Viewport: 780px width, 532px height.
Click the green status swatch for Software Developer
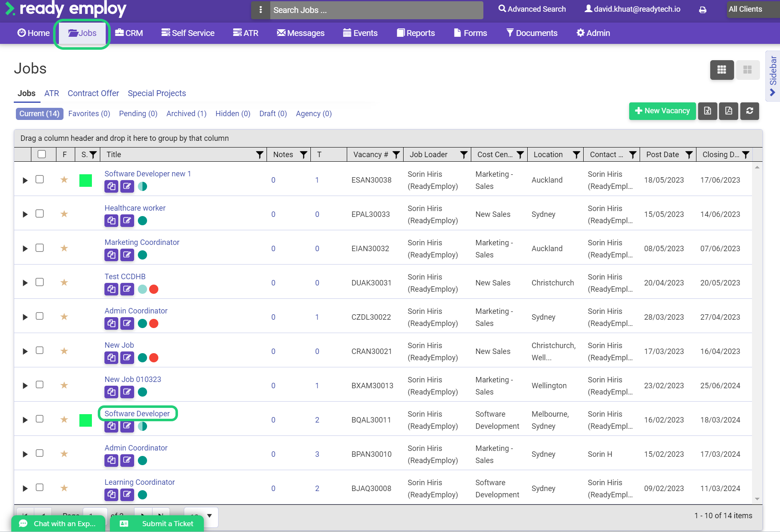coord(86,420)
